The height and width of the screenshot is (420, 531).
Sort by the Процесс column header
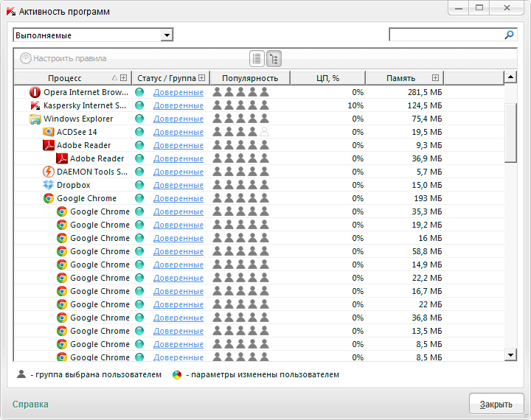click(65, 78)
